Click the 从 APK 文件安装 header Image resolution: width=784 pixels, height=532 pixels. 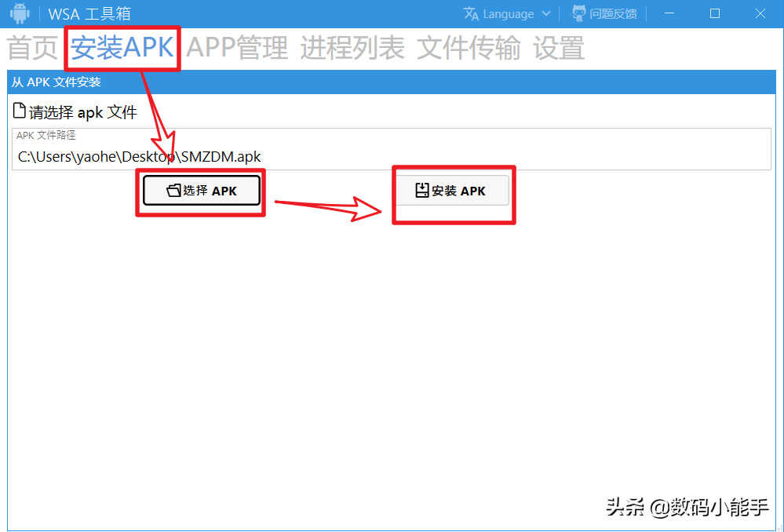(392, 82)
